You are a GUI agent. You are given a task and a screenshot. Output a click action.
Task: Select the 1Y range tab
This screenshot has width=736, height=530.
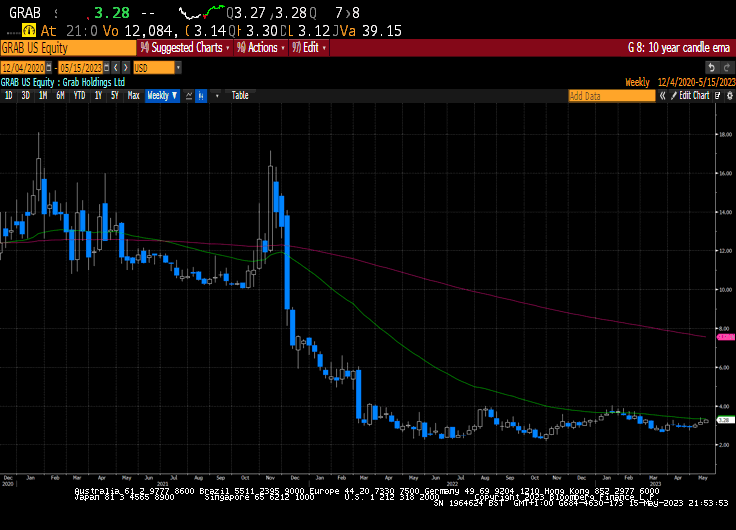point(98,96)
